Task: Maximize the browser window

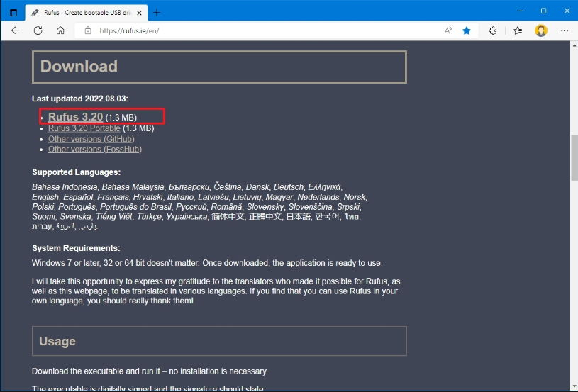Action: pos(543,11)
